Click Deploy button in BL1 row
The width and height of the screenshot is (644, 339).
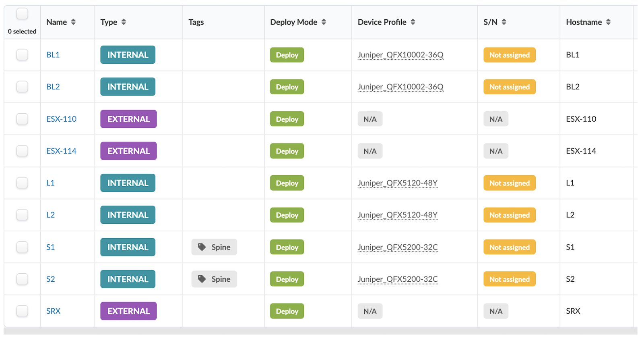pyautogui.click(x=287, y=55)
